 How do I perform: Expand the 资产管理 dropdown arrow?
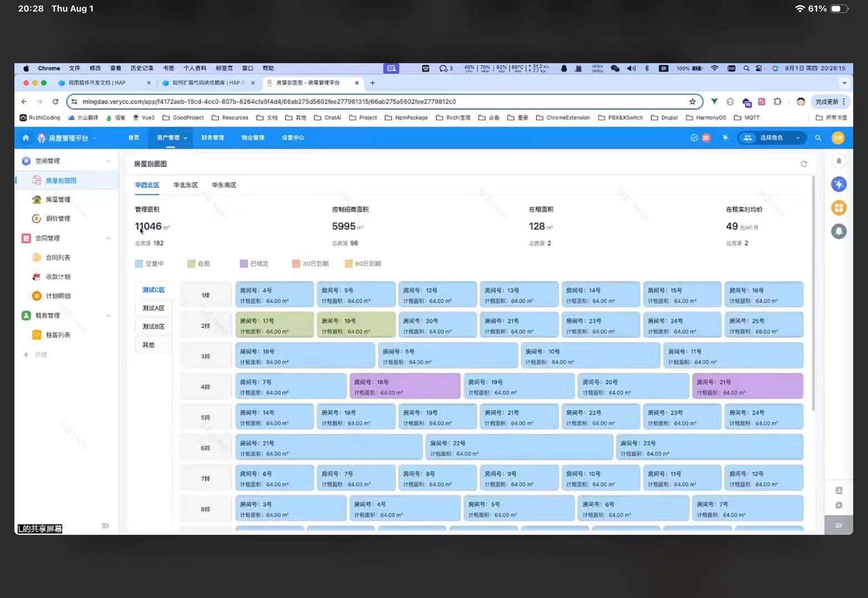coord(185,138)
